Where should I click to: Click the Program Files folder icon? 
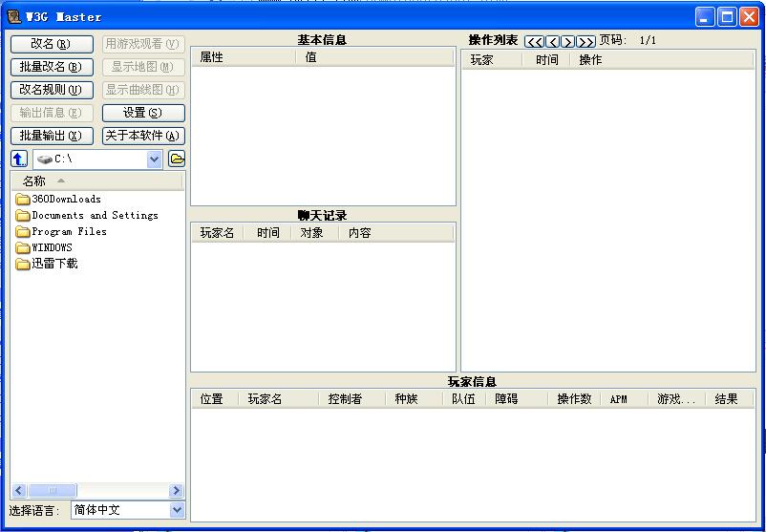[23, 231]
